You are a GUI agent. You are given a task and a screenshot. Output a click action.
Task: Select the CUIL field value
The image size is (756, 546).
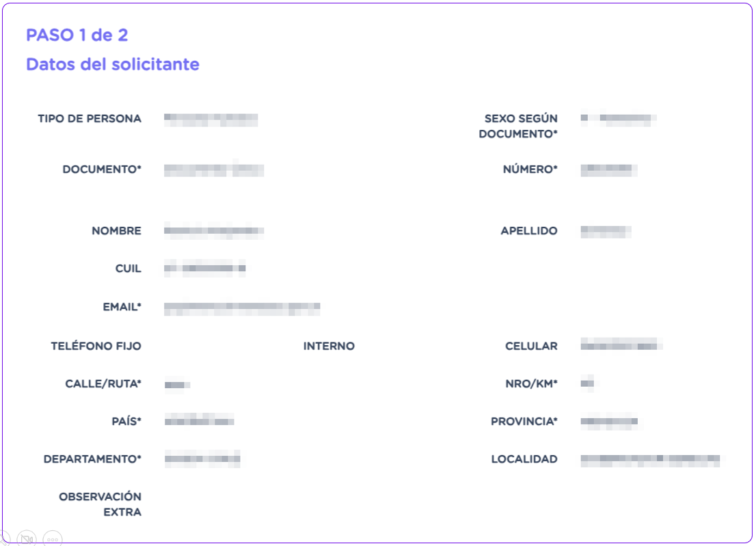tap(204, 269)
